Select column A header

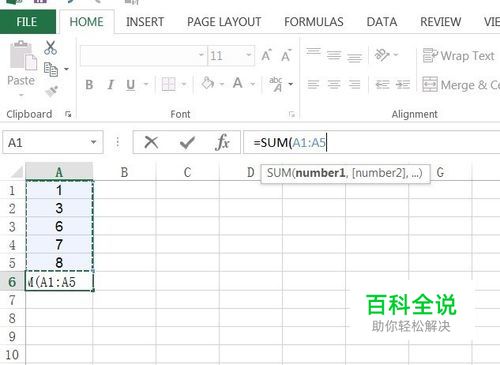(59, 172)
